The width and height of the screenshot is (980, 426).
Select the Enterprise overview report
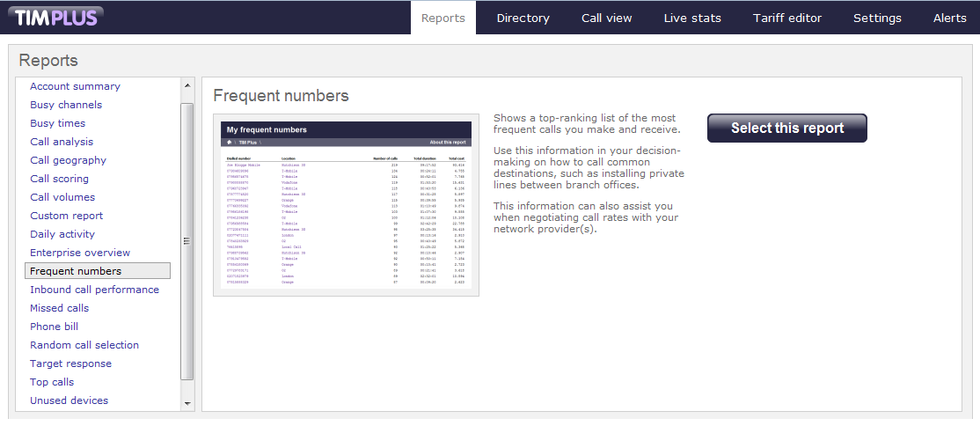pyautogui.click(x=80, y=253)
